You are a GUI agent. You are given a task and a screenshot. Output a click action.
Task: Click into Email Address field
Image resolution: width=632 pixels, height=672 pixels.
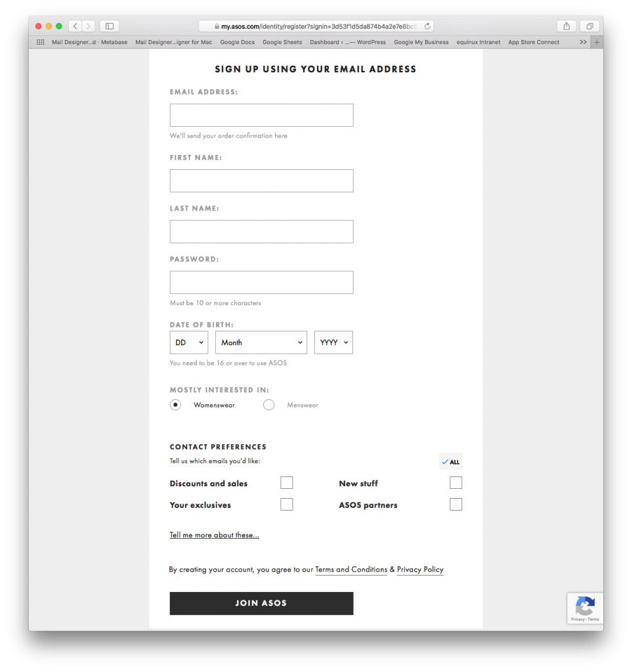click(x=261, y=115)
